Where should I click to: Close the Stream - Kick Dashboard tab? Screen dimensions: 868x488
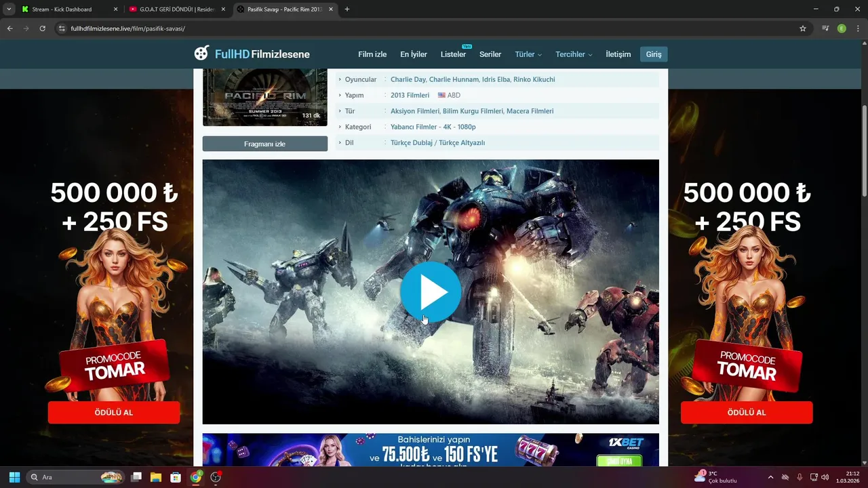click(x=115, y=9)
